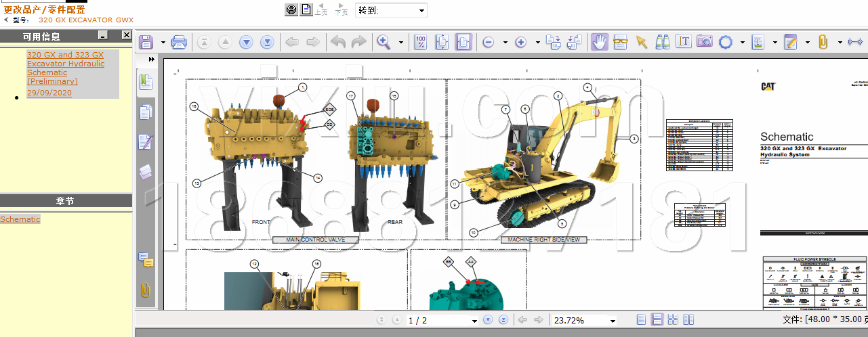868x337 pixels.
Task: Set zoom to Actual Size 100%
Action: (420, 42)
